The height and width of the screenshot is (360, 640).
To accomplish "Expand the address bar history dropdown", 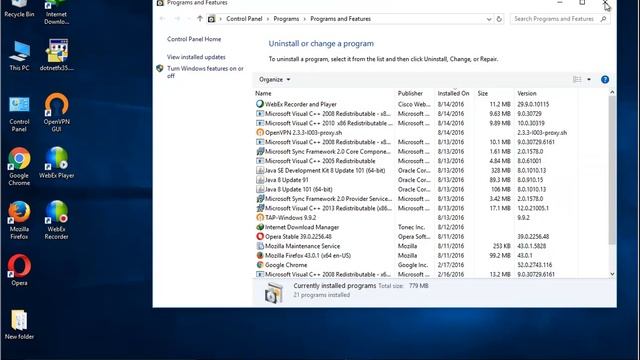I will (x=489, y=19).
